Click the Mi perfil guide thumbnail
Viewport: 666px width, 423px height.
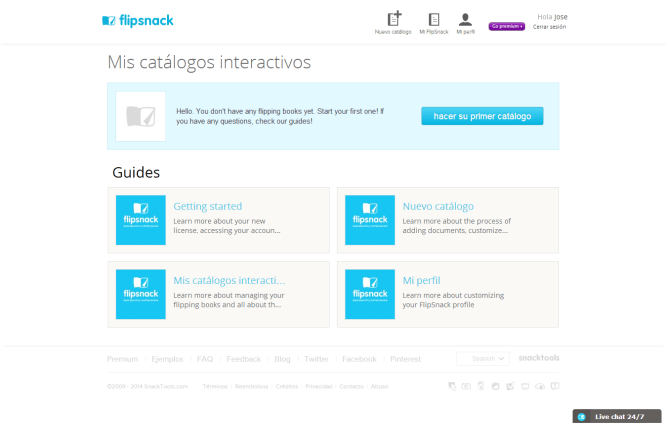[370, 294]
